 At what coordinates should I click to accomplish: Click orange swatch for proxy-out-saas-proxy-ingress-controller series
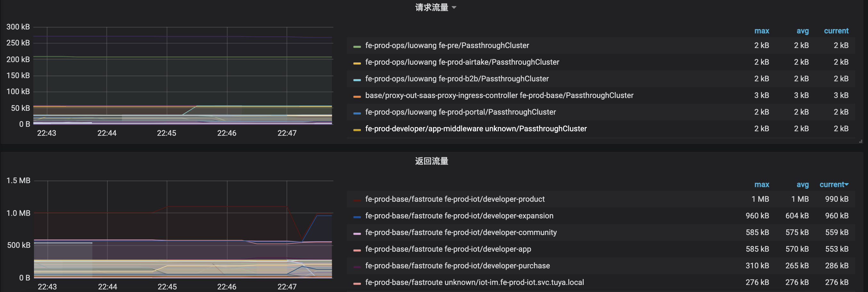pyautogui.click(x=357, y=97)
